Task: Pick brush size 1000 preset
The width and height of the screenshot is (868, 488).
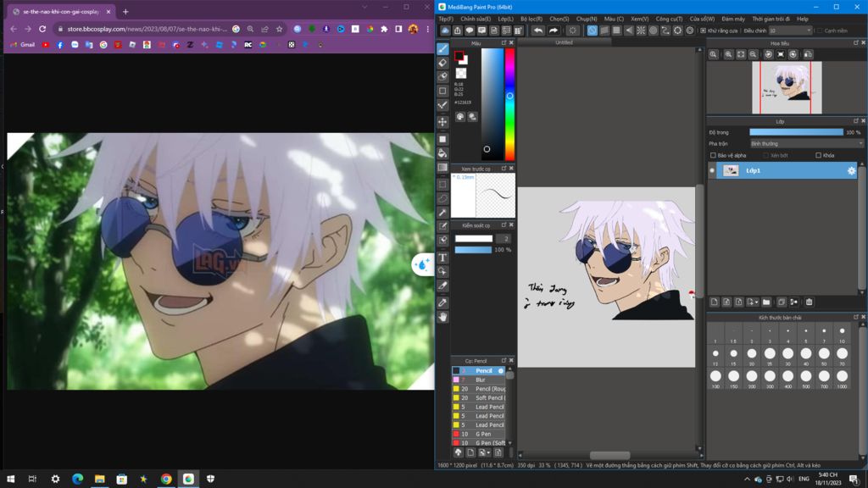Action: [842, 379]
